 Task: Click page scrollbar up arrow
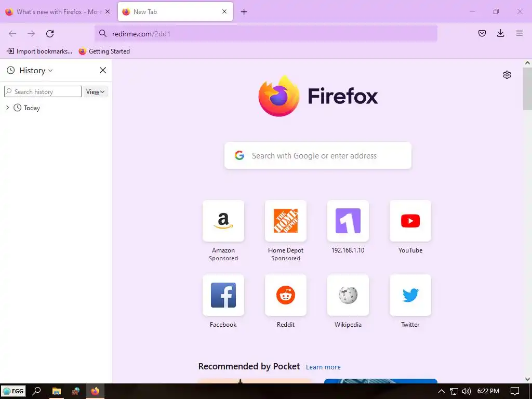(527, 63)
